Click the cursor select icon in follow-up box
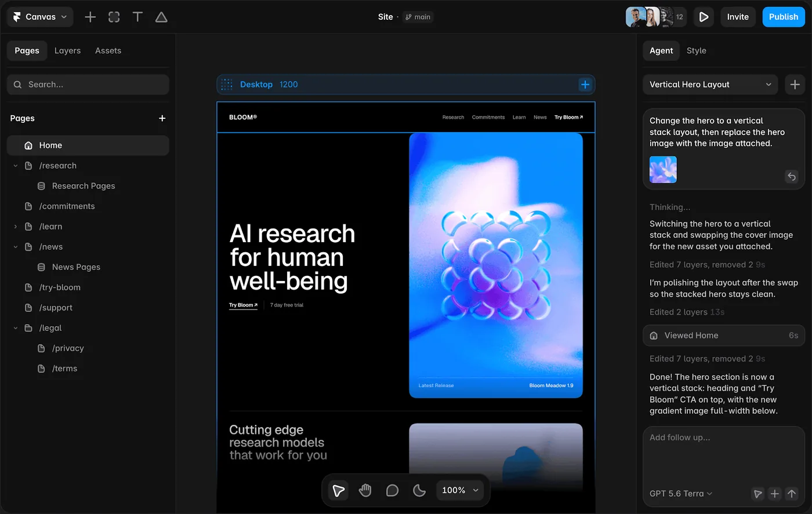 click(757, 494)
